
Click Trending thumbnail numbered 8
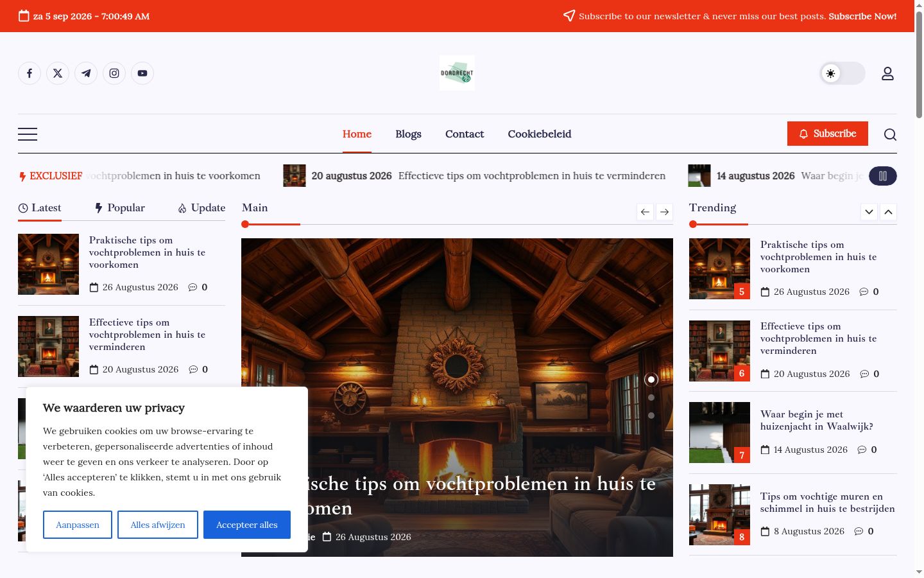pos(719,514)
